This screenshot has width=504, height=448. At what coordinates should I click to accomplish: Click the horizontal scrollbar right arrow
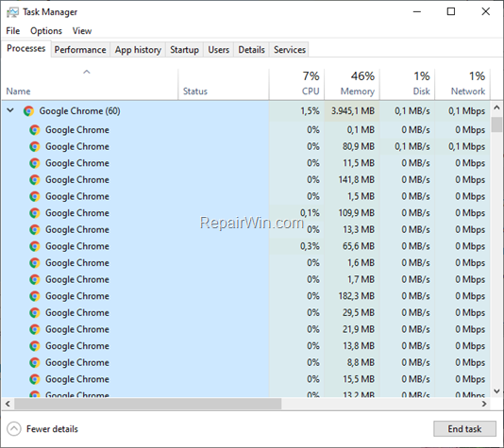[484, 404]
